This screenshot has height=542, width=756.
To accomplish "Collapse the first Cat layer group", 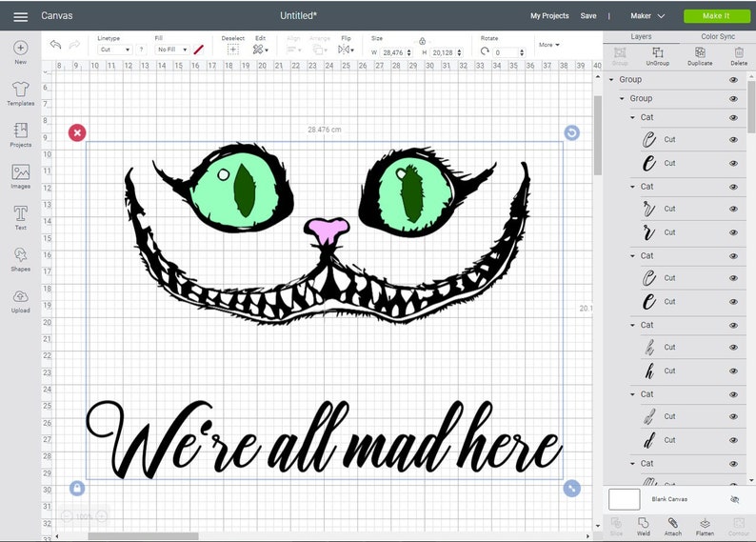I will (x=632, y=118).
